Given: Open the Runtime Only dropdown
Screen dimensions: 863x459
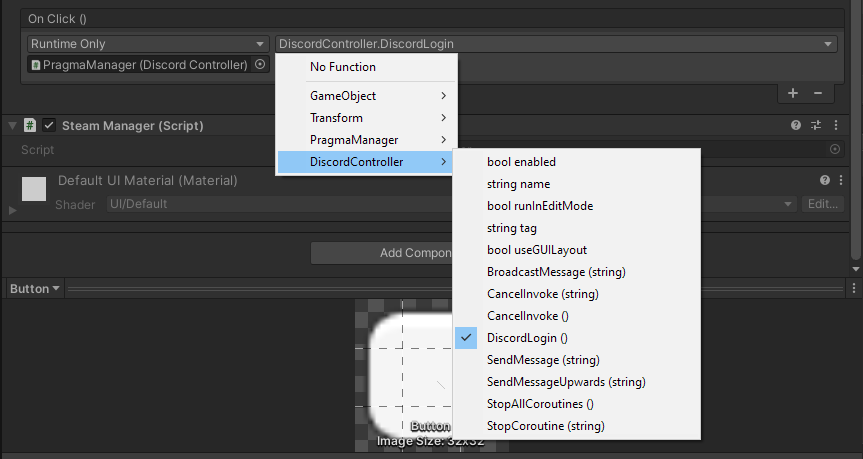Looking at the screenshot, I should tap(145, 44).
